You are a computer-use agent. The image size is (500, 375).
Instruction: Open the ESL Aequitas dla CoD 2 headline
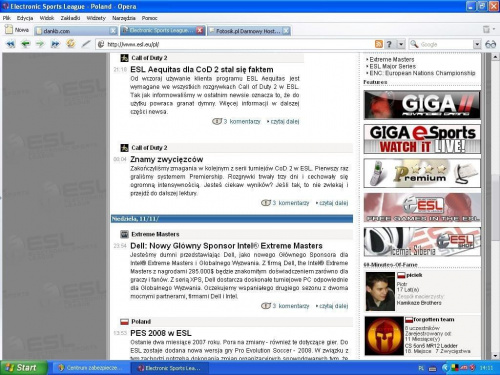click(x=202, y=69)
